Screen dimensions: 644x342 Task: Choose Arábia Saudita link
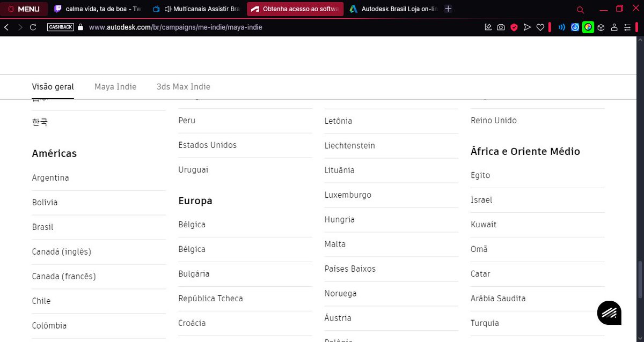pos(498,299)
